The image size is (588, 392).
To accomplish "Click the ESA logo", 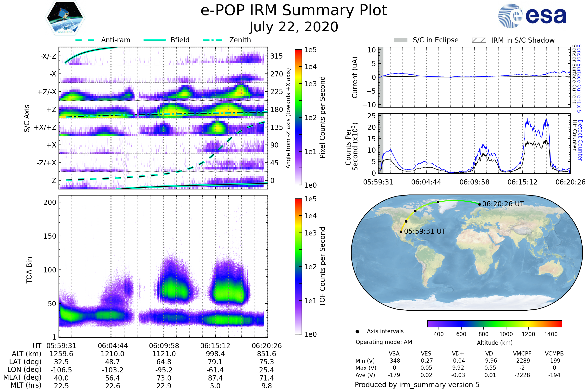I will (532, 16).
